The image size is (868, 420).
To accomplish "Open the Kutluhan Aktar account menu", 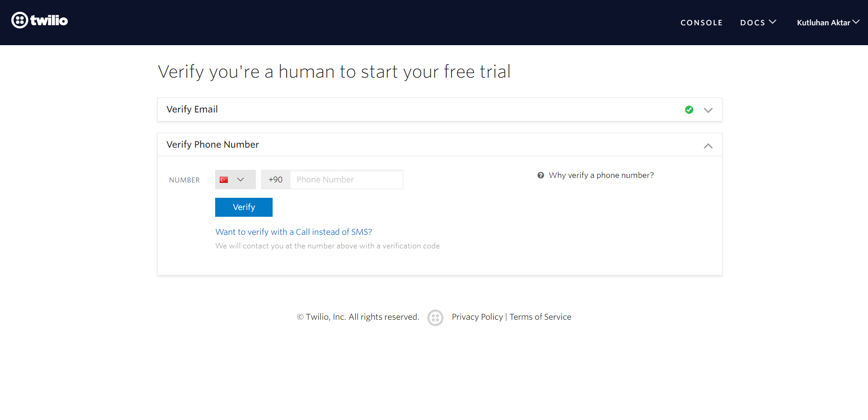I will tap(827, 23).
